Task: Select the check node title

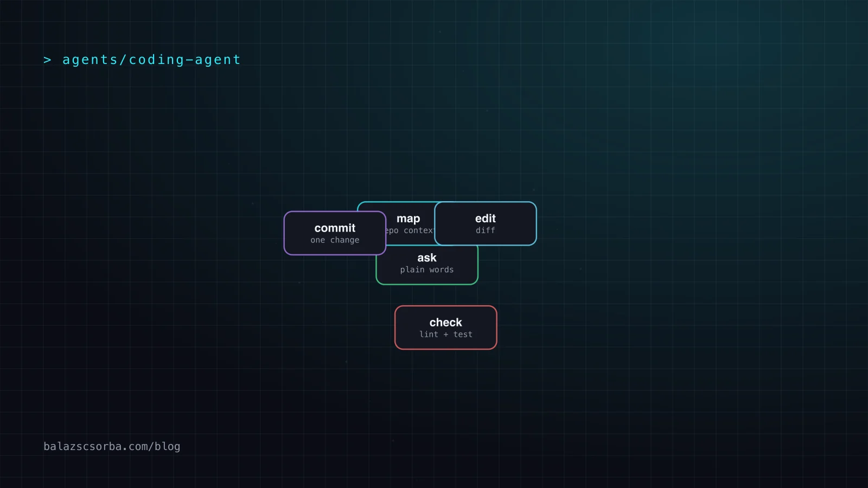Action: pos(446,323)
